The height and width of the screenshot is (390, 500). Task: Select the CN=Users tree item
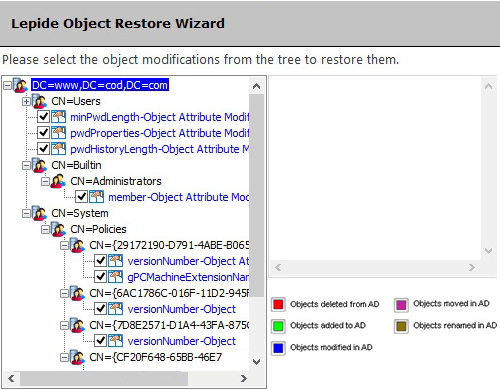[x=76, y=101]
